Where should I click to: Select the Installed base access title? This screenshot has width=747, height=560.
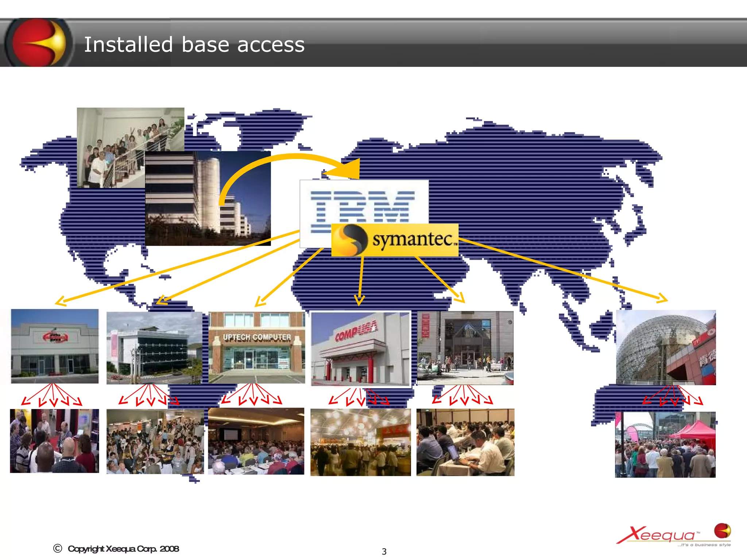point(194,44)
